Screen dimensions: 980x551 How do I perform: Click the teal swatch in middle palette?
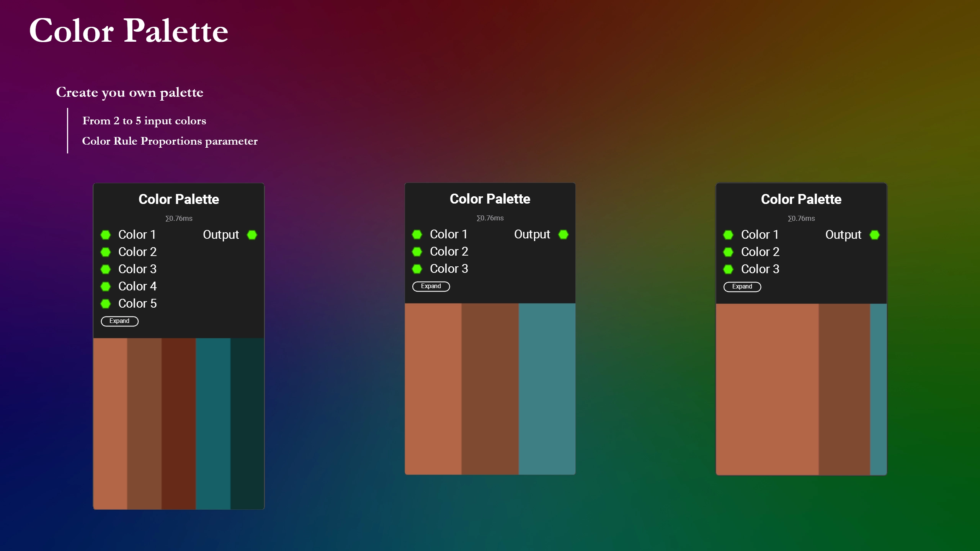[547, 388]
